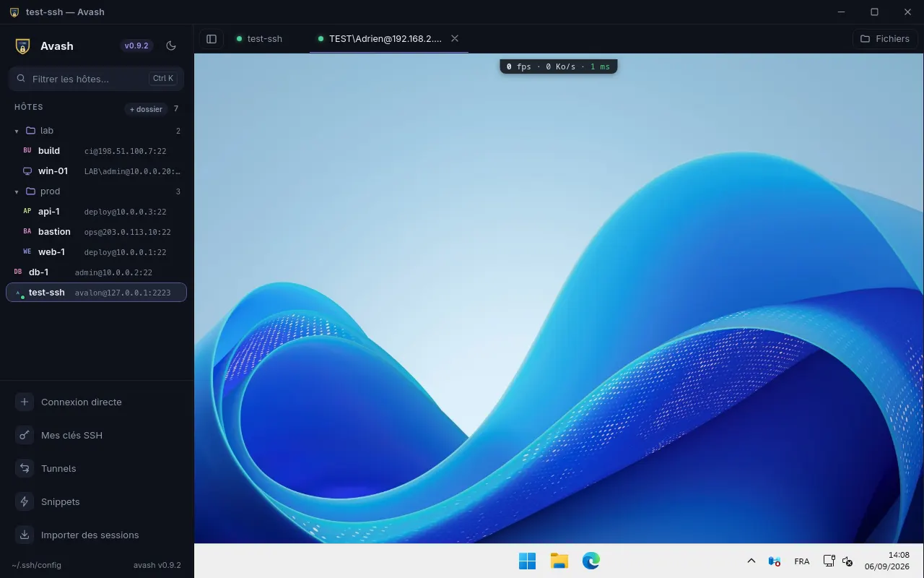Open the Fichiers file browser button
Screen dimensions: 924x578
coord(885,39)
